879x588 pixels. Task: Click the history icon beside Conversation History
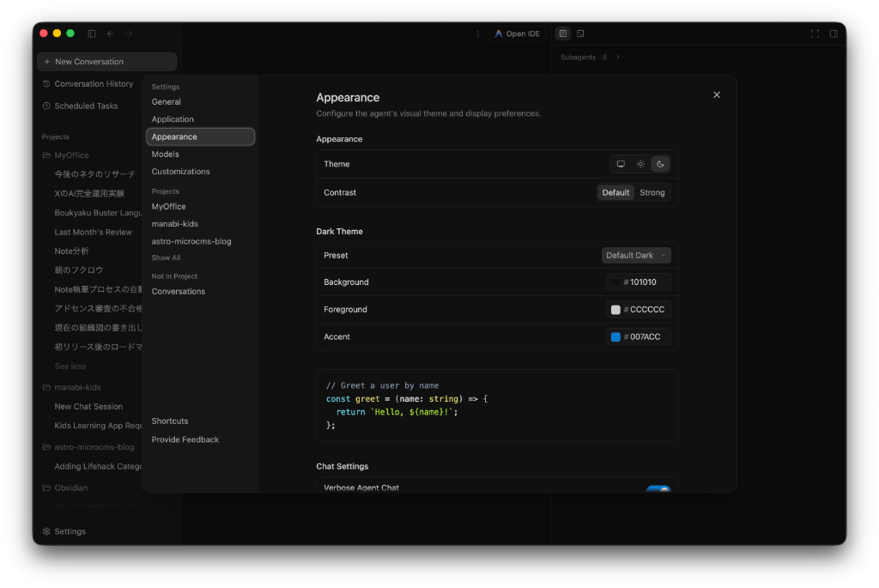tap(46, 83)
